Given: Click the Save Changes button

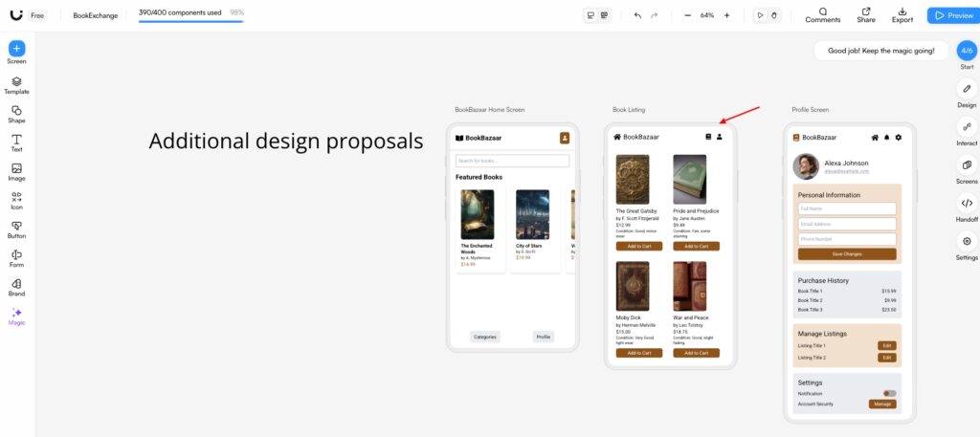Looking at the screenshot, I should point(847,254).
